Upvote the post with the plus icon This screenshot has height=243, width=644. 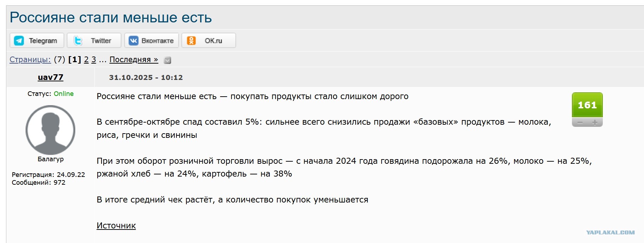pos(595,123)
